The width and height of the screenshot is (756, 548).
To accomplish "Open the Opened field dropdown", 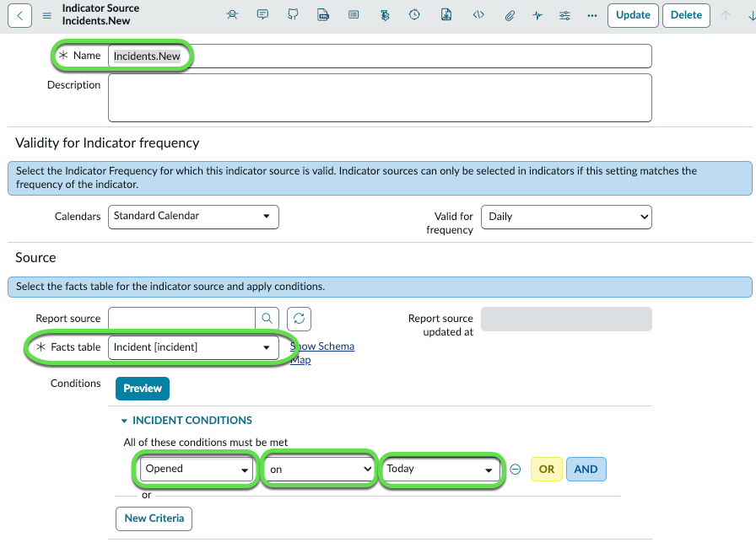I will tap(197, 469).
